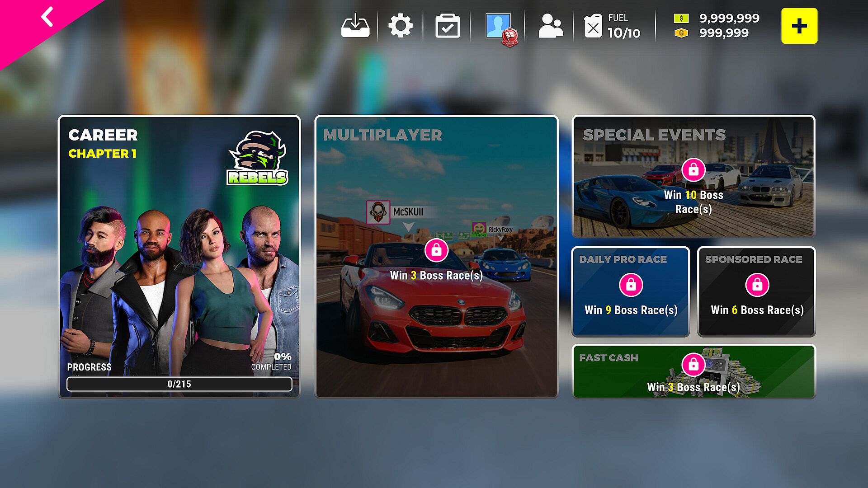Image resolution: width=868 pixels, height=488 pixels.
Task: Click the Rebels crew logo
Action: point(258,158)
